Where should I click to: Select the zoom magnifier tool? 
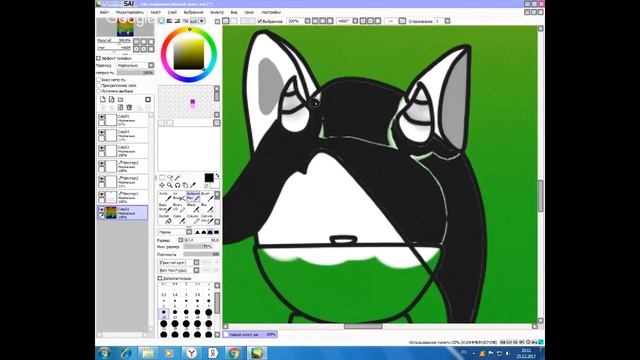[x=170, y=185]
